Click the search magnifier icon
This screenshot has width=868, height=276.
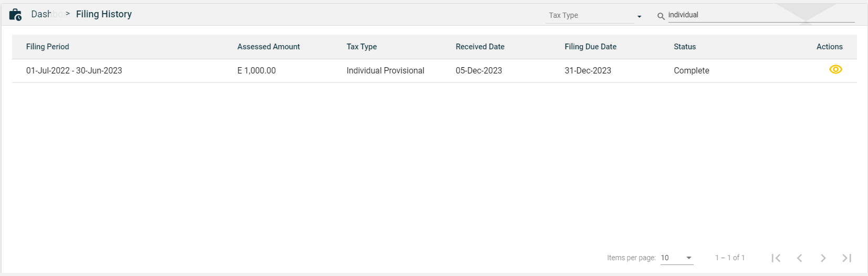[661, 16]
